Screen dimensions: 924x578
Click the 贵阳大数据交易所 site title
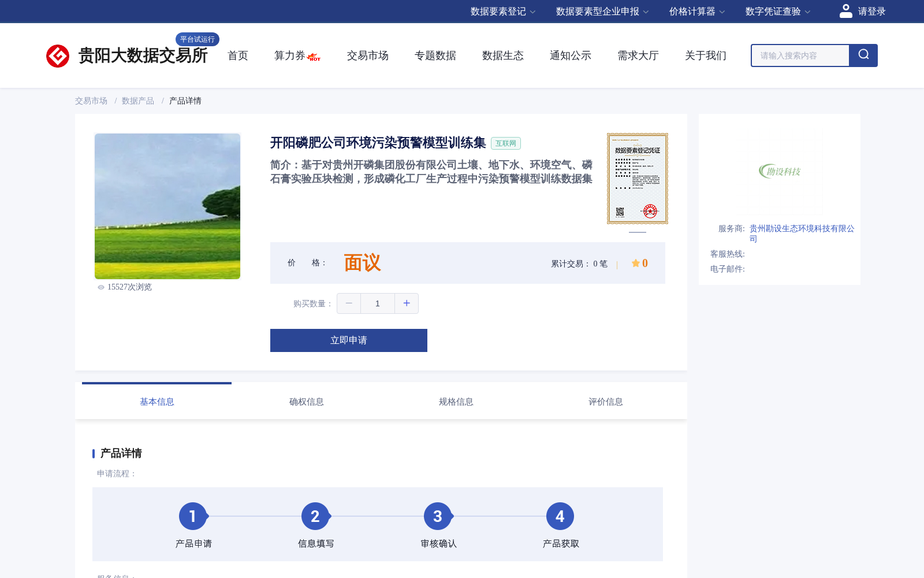pos(143,55)
